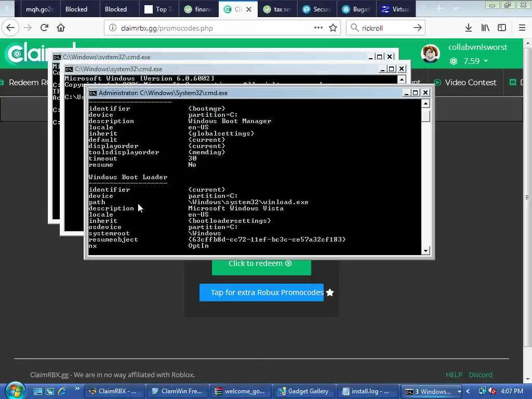This screenshot has height=399, width=532.
Task: Switch to the Bugat browser tab
Action: coord(356,9)
